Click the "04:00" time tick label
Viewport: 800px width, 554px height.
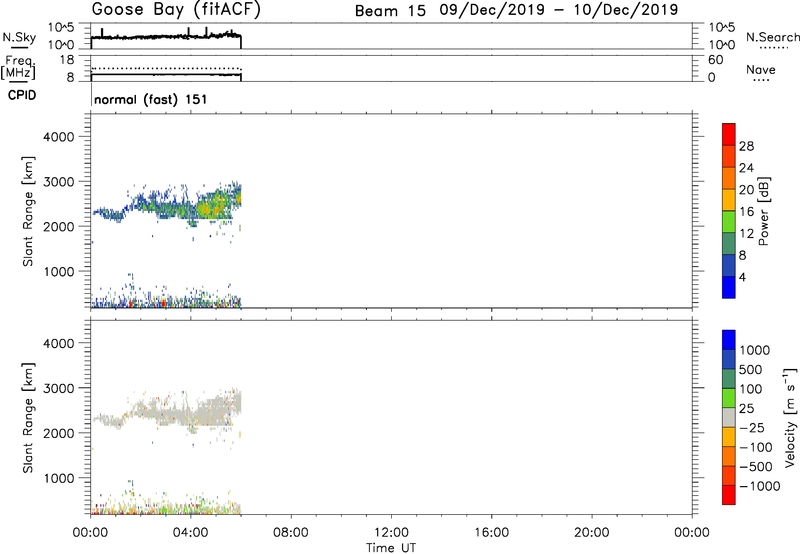pyautogui.click(x=190, y=533)
